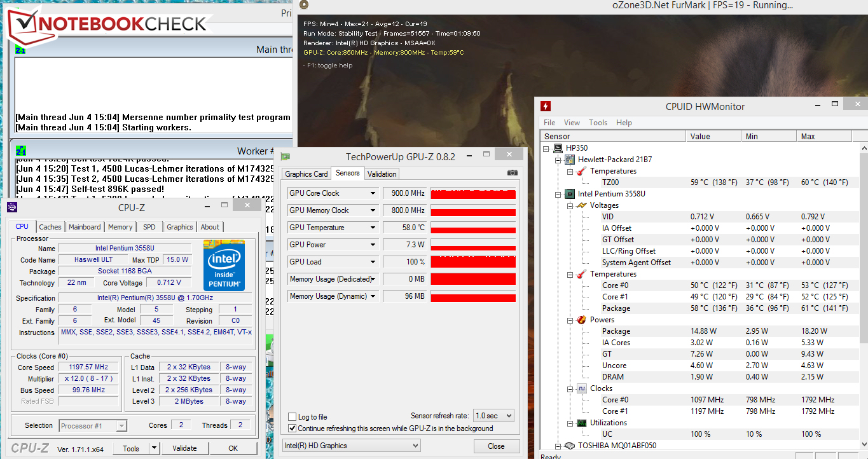Click the Tools button in CPU-Z

tap(131, 448)
